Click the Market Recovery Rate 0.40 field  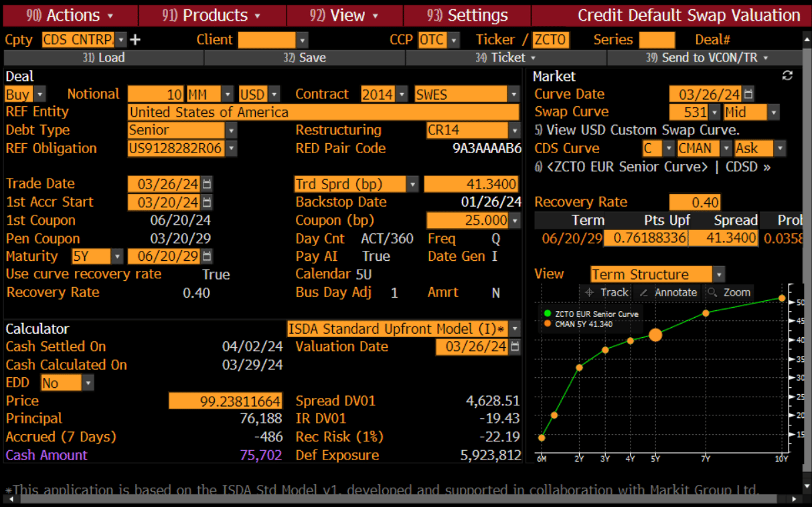click(695, 202)
